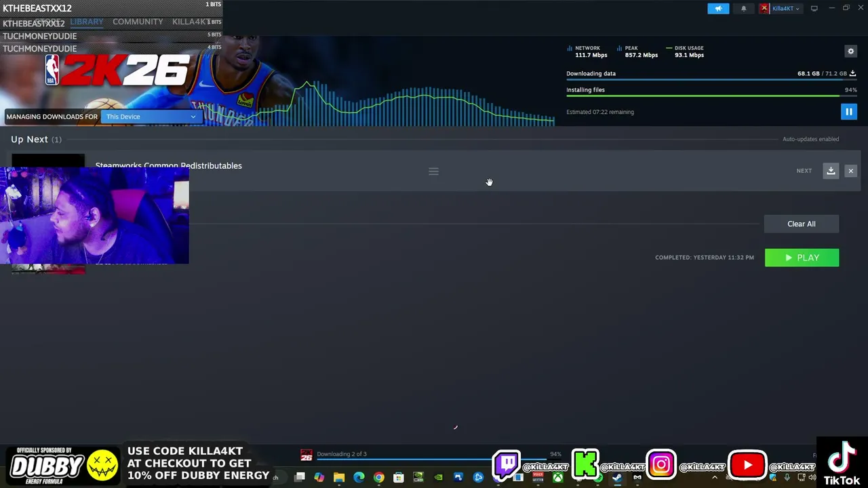Viewport: 868px width, 488px height.
Task: Open Task View on the taskbar
Action: (299, 477)
